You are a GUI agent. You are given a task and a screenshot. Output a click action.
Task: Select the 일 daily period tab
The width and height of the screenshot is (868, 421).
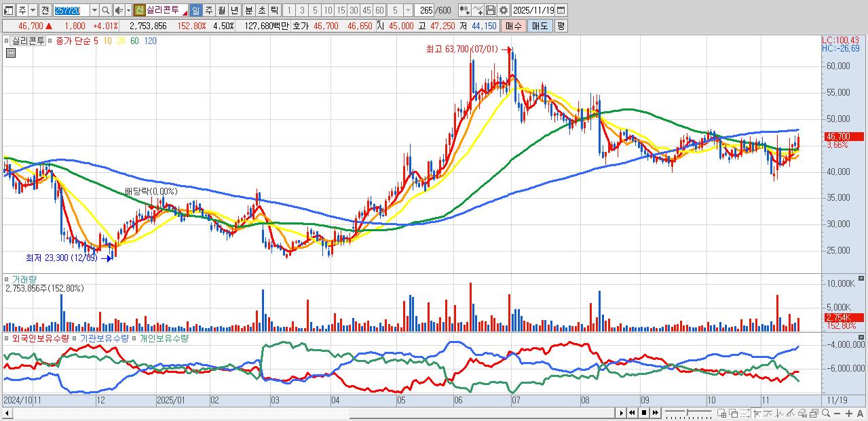[x=195, y=10]
